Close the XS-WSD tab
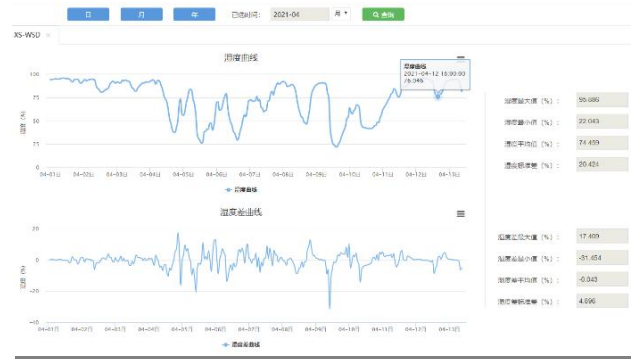The height and width of the screenshot is (360, 631). [48, 35]
